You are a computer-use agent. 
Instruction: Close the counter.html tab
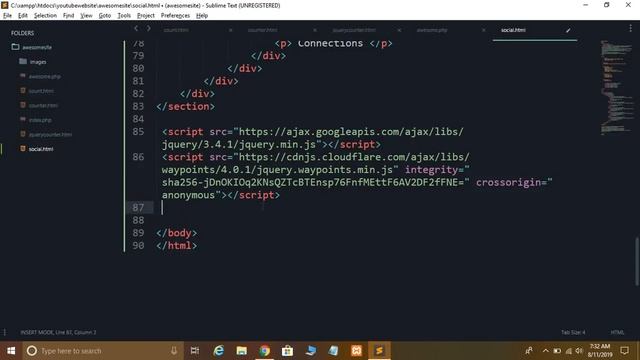[315, 30]
